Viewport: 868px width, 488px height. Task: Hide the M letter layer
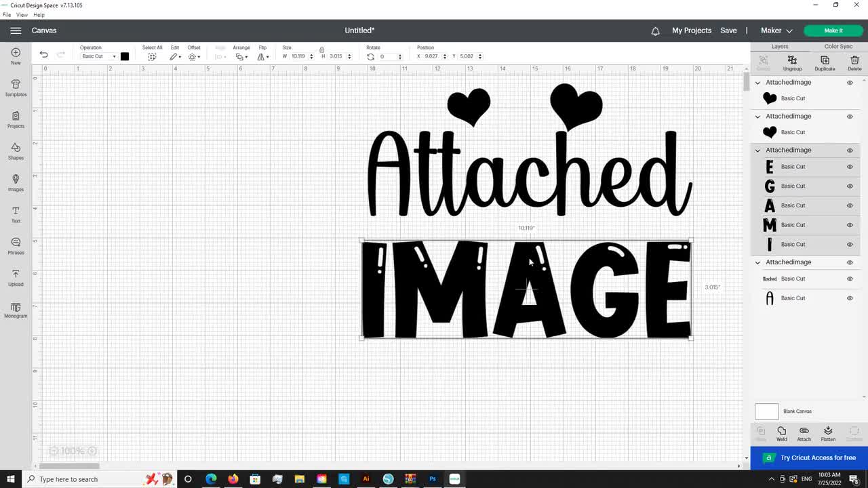[850, 225]
